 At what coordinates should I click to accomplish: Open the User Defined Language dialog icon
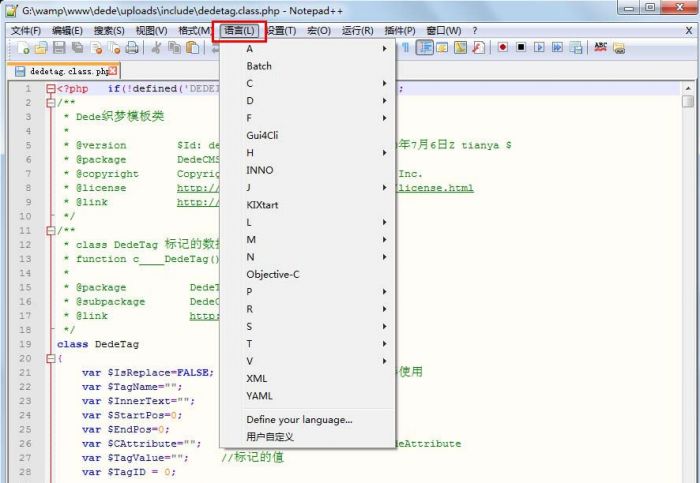[442, 47]
